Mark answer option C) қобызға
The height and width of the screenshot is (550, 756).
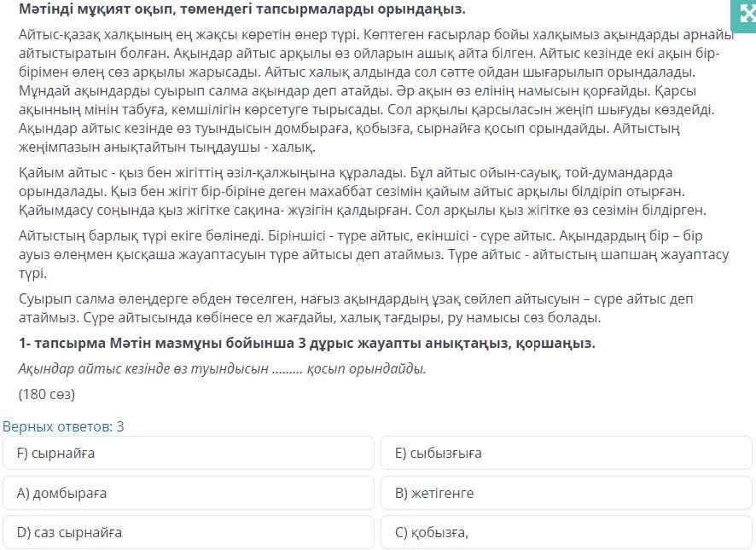pos(566,532)
